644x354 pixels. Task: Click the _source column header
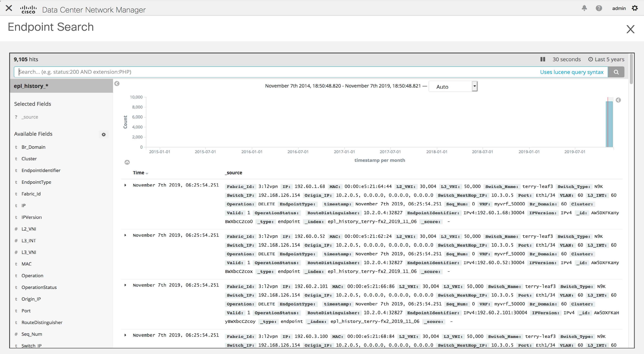pos(233,173)
